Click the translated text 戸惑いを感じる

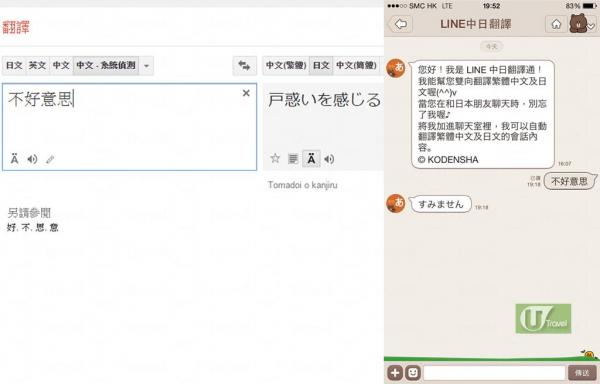click(x=324, y=100)
